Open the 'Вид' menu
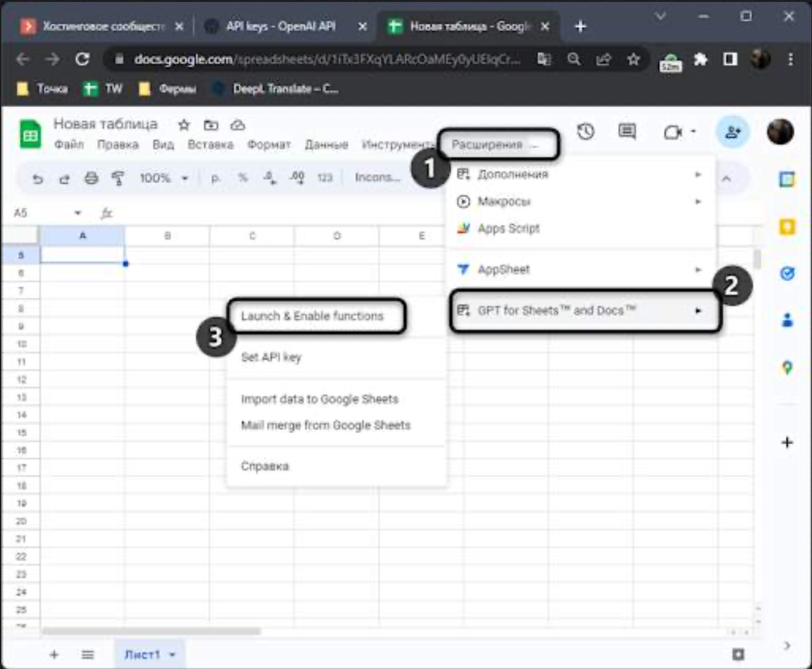The image size is (812, 669). point(163,144)
